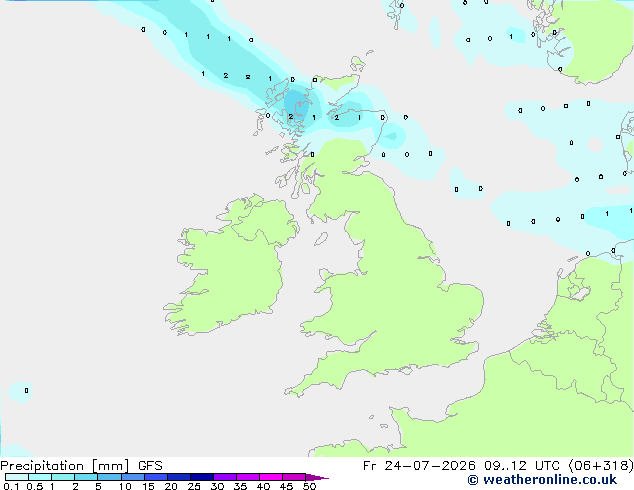Select the '09..12 UTC' time text
This screenshot has height=490, width=634.
(x=522, y=466)
